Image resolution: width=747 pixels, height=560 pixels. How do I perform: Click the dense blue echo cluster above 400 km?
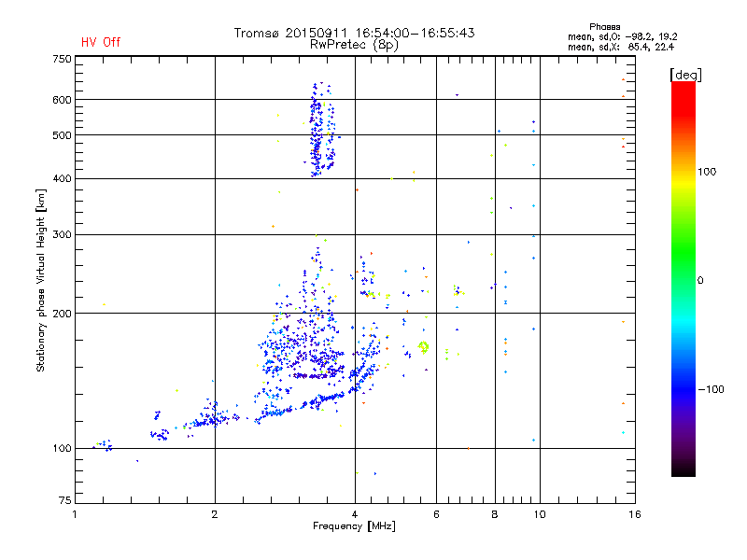tap(321, 130)
